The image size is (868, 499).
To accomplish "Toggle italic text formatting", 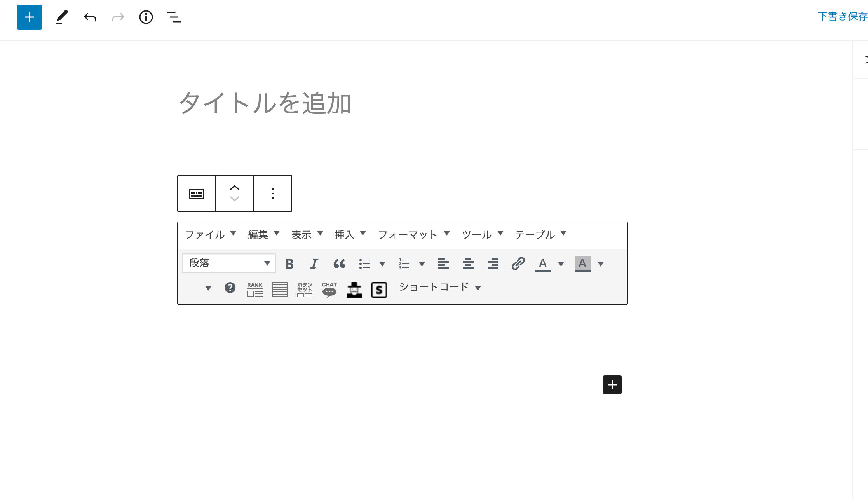I will (314, 264).
